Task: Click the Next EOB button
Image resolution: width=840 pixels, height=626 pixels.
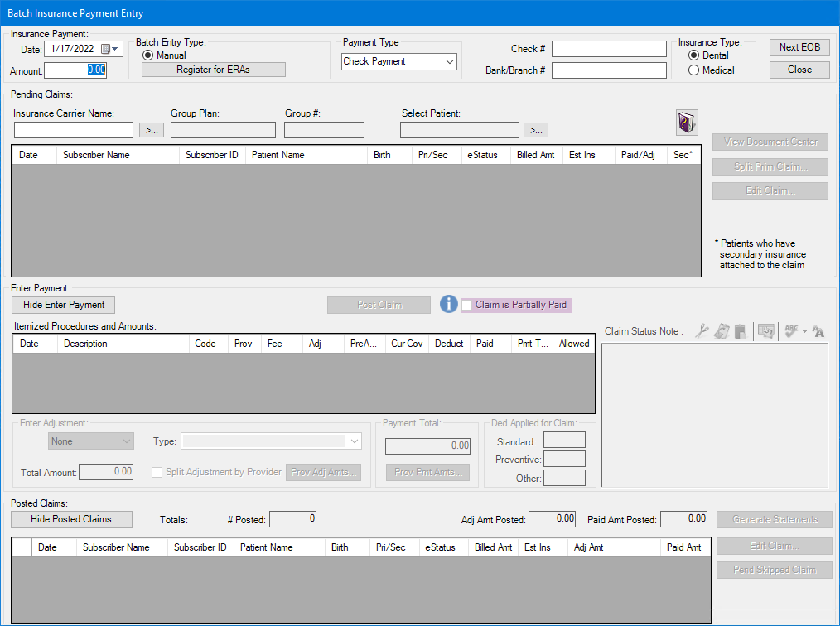Action: [x=799, y=47]
